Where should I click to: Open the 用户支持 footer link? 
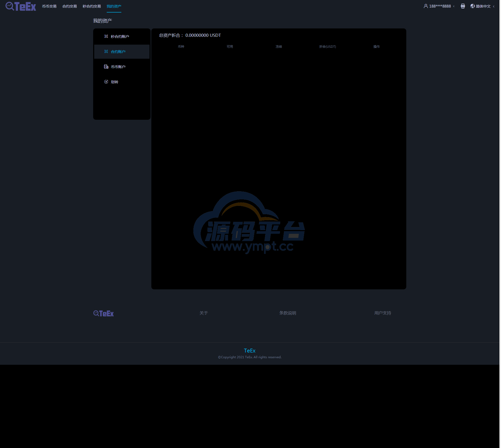point(383,313)
